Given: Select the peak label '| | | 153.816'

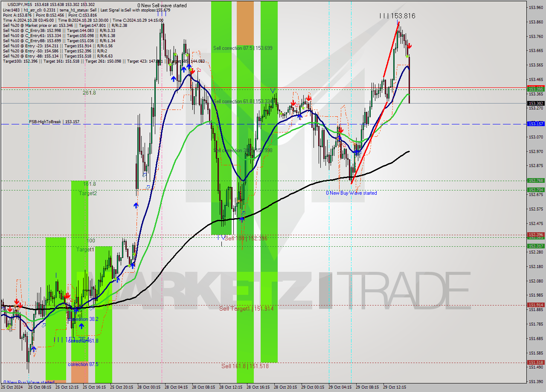Looking at the screenshot, I should [x=397, y=16].
